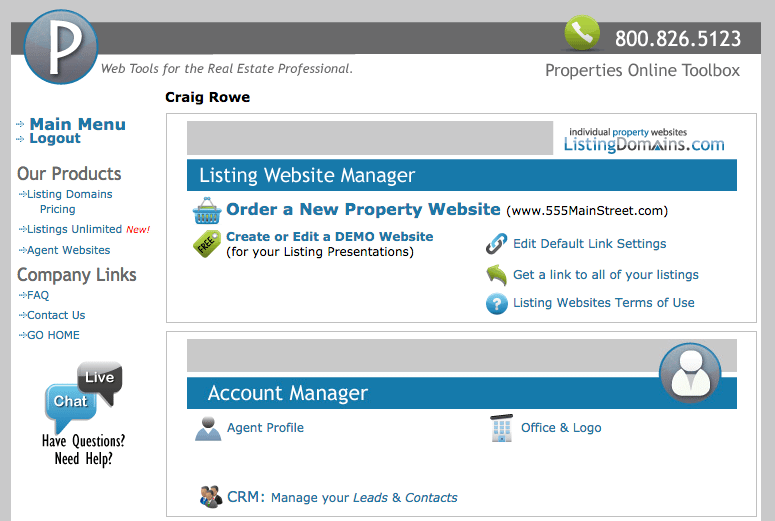The height and width of the screenshot is (521, 775).
Task: Open the FAQ link
Action: (x=38, y=295)
